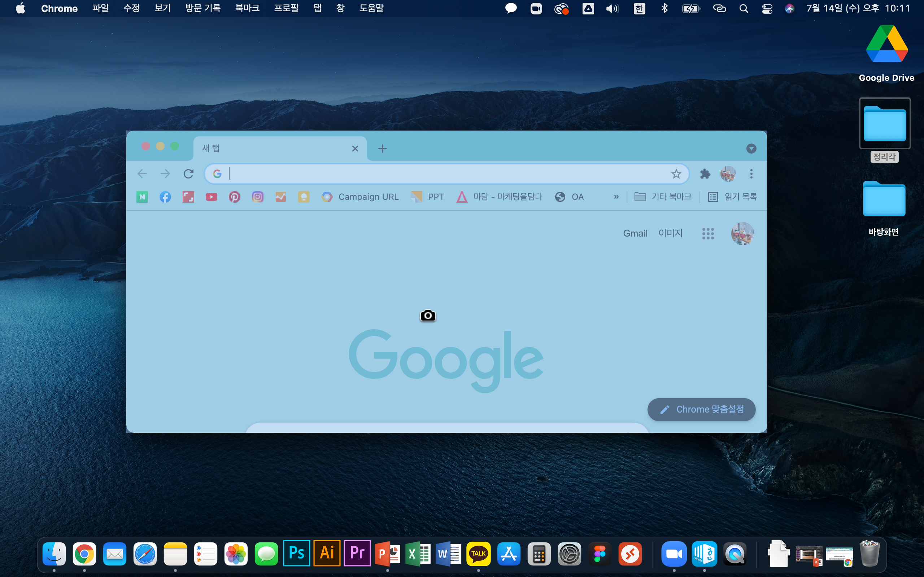Reload the page using the refresh icon

189,174
